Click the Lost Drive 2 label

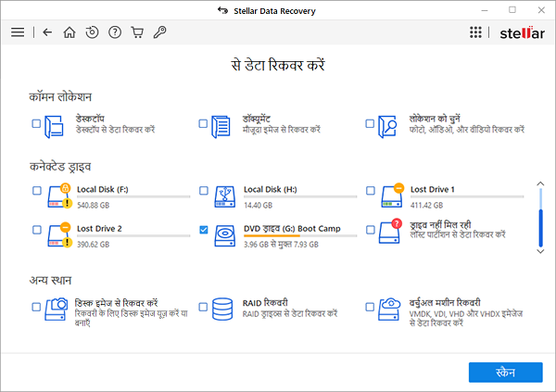click(x=99, y=229)
